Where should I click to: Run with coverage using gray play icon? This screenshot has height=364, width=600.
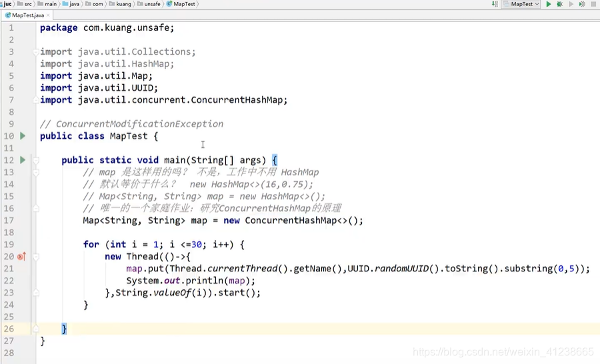[x=571, y=4]
